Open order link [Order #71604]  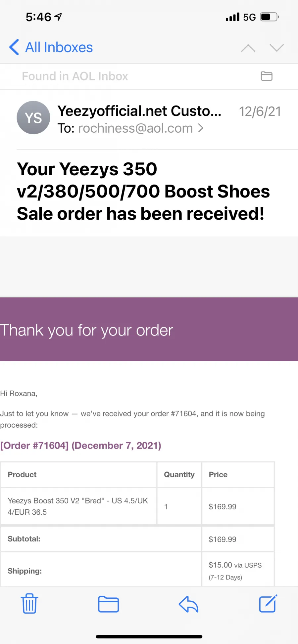(x=34, y=446)
